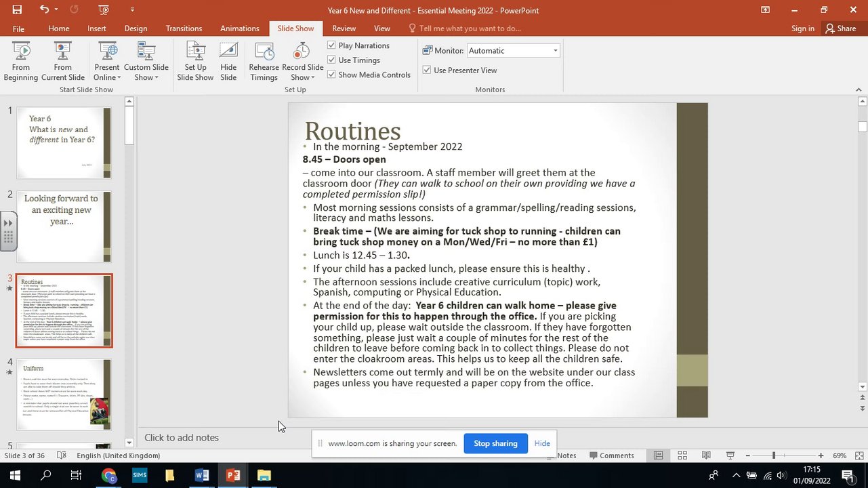Toggle Notes pane in status bar
Screen dimensions: 868x488
(563, 455)
